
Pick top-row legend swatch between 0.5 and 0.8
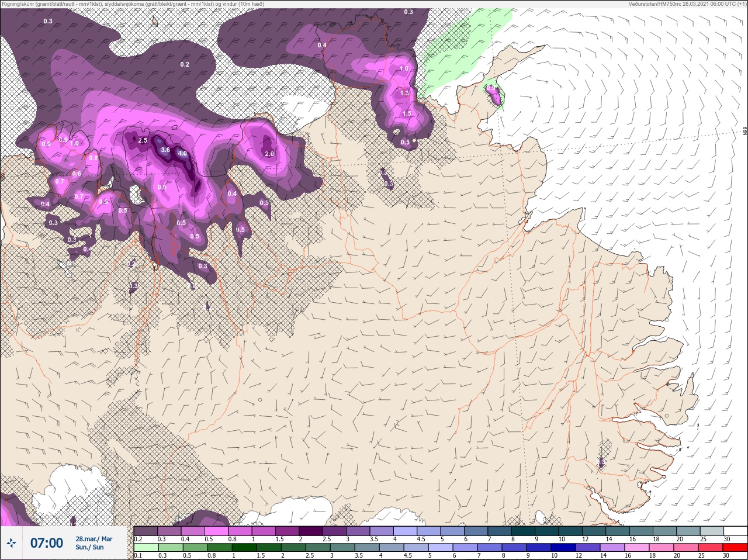tap(216, 531)
